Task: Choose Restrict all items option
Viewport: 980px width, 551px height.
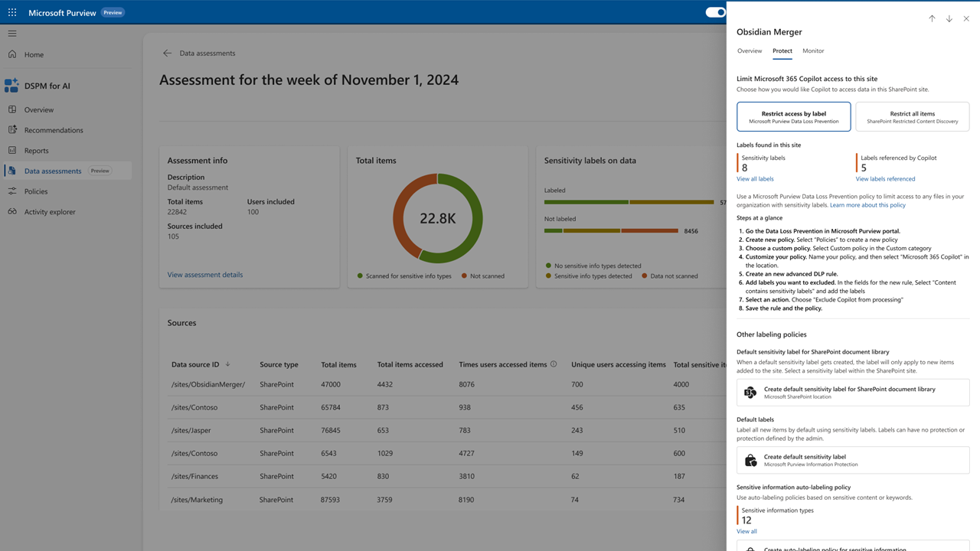Action: 913,117
